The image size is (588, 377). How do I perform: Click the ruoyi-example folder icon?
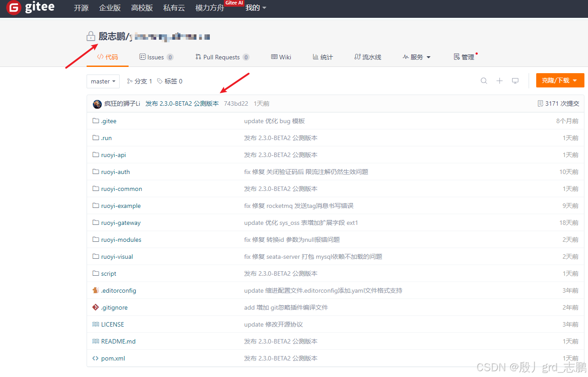click(96, 206)
